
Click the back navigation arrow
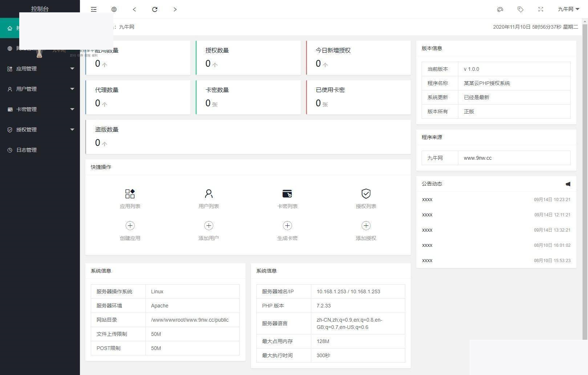[134, 9]
